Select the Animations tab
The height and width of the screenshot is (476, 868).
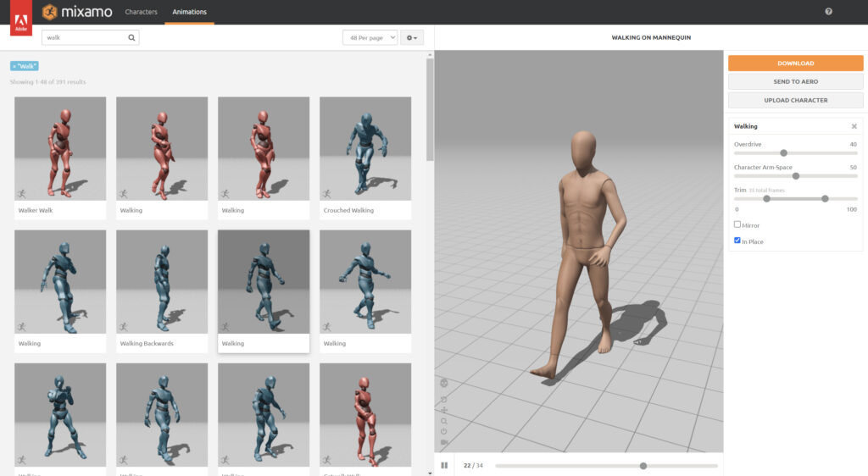tap(189, 12)
